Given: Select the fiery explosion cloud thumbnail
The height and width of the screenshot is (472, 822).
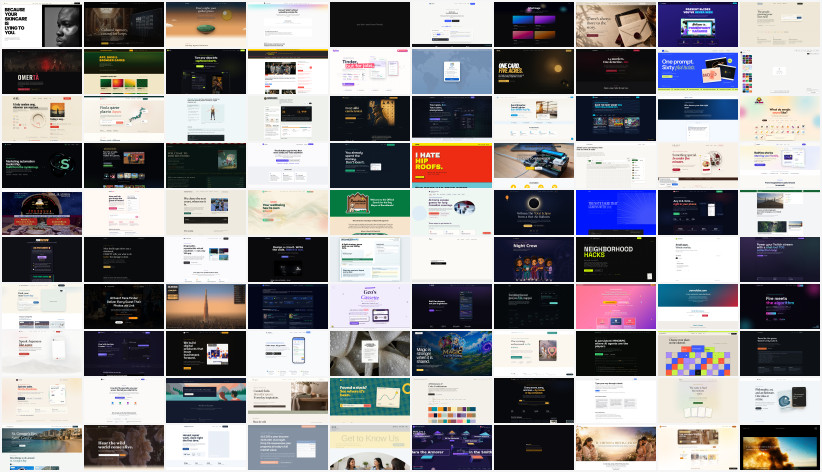Looking at the screenshot, I should (x=780, y=447).
